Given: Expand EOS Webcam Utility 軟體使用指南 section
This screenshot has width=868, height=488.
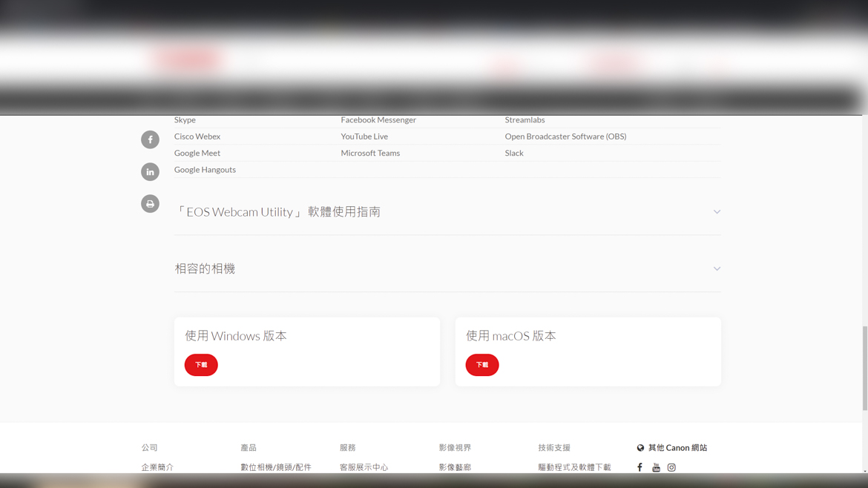Looking at the screenshot, I should 447,212.
